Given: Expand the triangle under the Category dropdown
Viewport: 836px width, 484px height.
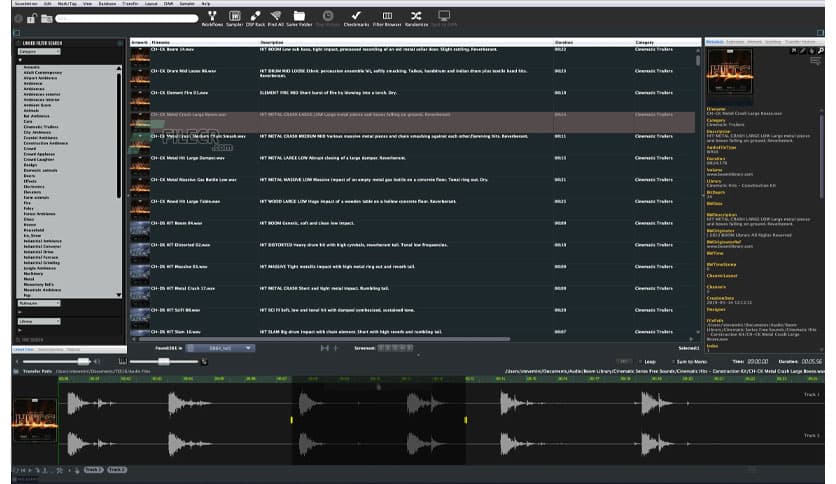Looking at the screenshot, I should coord(20,60).
